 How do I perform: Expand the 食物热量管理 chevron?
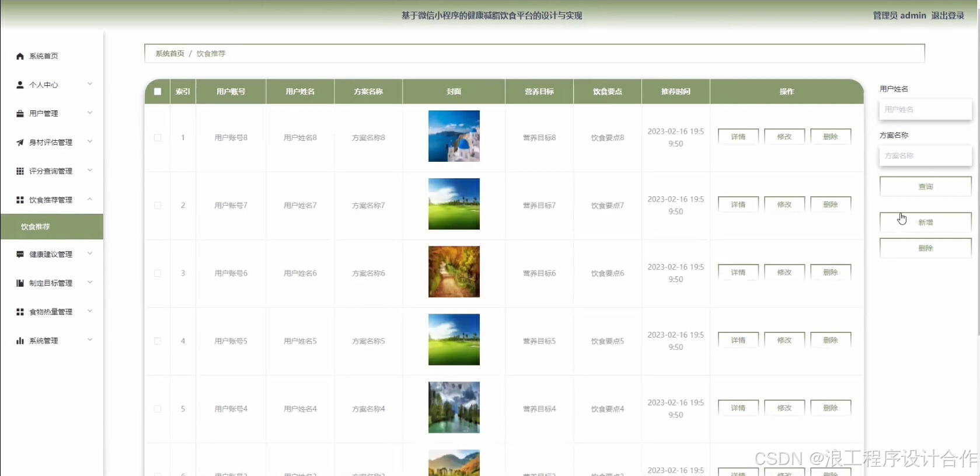pos(90,311)
